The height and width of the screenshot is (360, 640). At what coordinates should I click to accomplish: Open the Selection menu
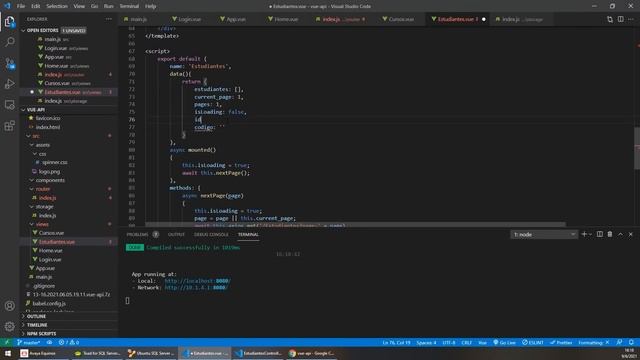pyautogui.click(x=57, y=6)
